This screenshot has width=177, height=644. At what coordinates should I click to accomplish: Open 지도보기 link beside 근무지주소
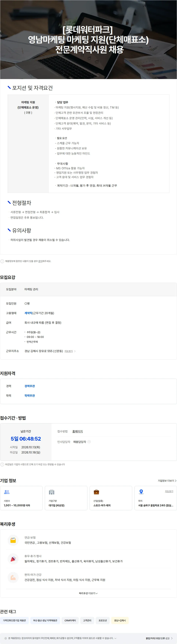click(x=69, y=351)
